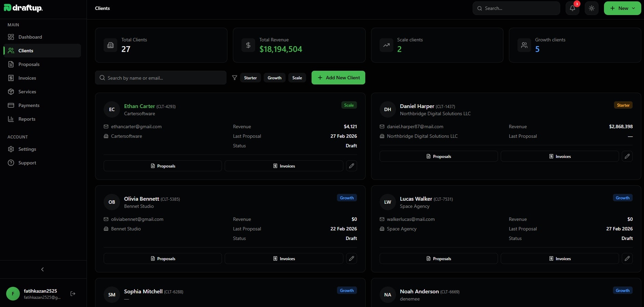Screen dimensions: 644x307
Task: Click daniel.harper87@mail.com email
Action: click(x=415, y=126)
